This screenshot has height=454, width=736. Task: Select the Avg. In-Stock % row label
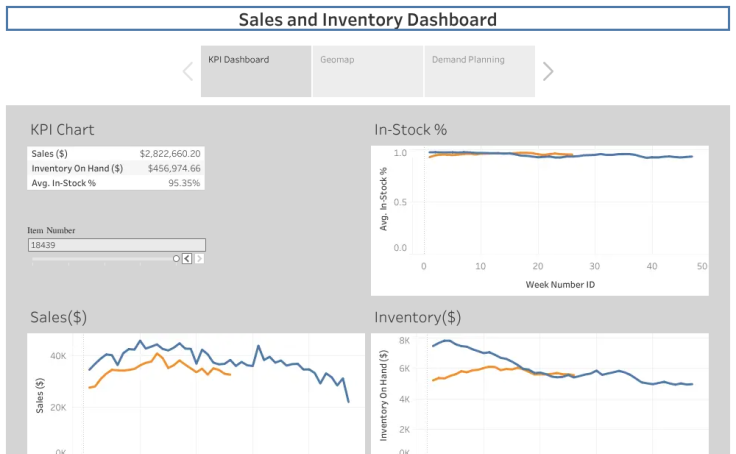(x=63, y=183)
